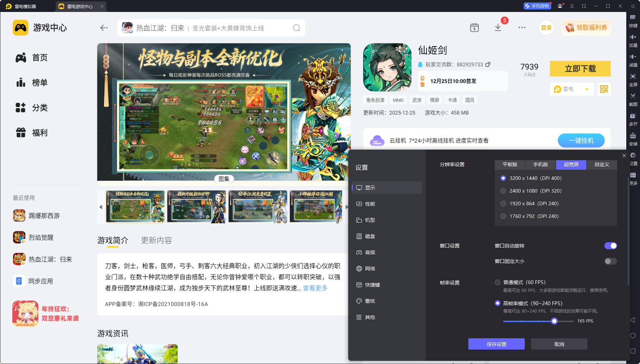640x364 pixels.
Task: Open the three-dots more options in the header
Action: click(x=522, y=27)
